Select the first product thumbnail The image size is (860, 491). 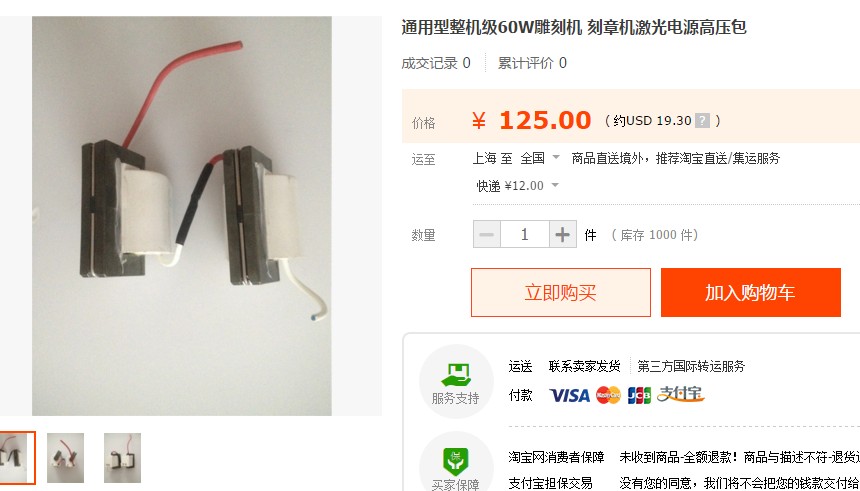coord(16,458)
